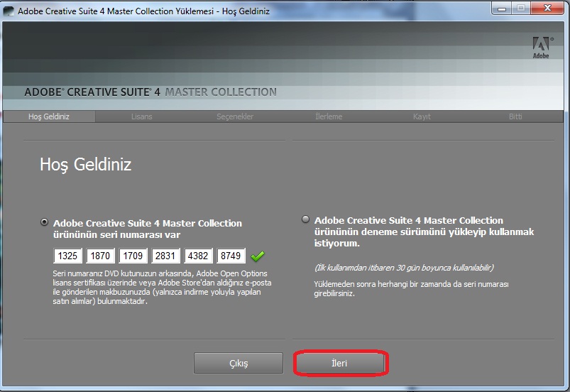The width and height of the screenshot is (570, 392).
Task: Click the Hoş Geldiniz page heading
Action: [x=85, y=164]
